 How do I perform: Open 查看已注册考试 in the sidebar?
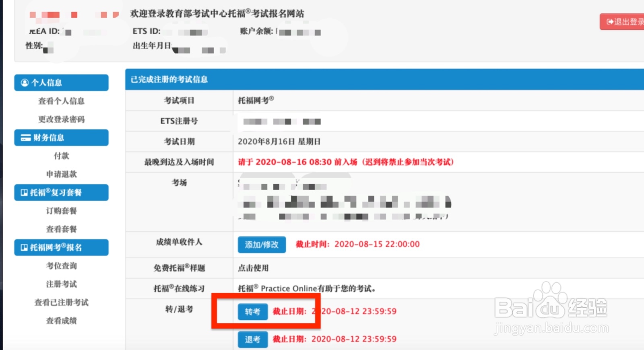[61, 302]
